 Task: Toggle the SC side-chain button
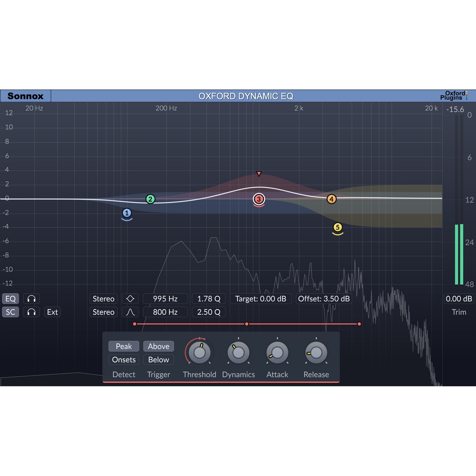[x=11, y=312]
